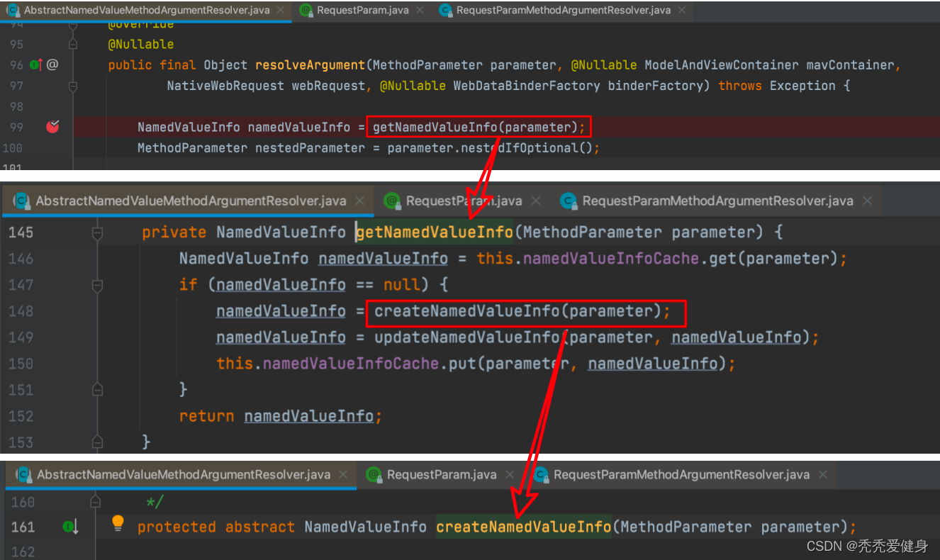Click resolveArgument method name on line 96
This screenshot has width=940, height=560.
tap(310, 65)
